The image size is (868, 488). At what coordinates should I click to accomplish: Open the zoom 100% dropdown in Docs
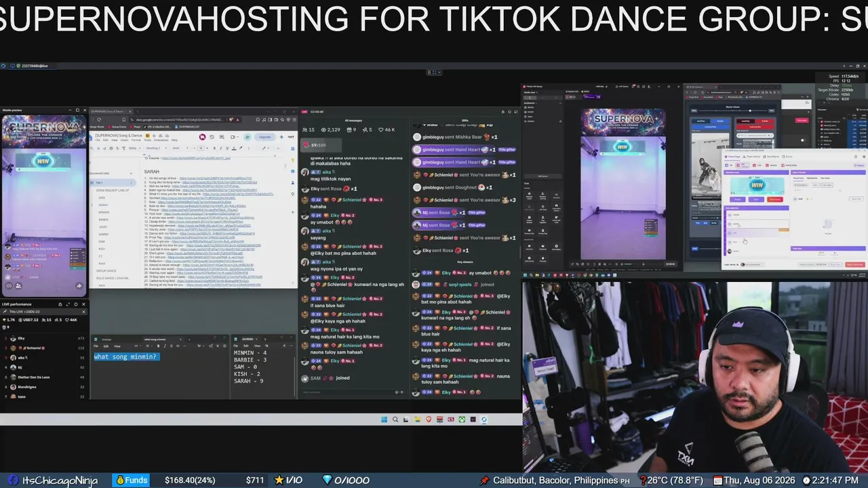tap(135, 148)
